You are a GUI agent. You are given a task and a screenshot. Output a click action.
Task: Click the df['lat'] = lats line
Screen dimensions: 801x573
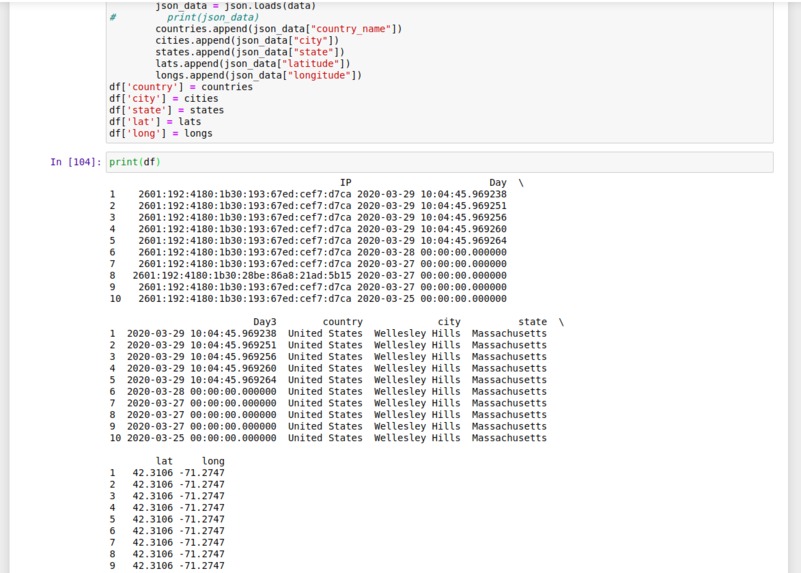155,122
